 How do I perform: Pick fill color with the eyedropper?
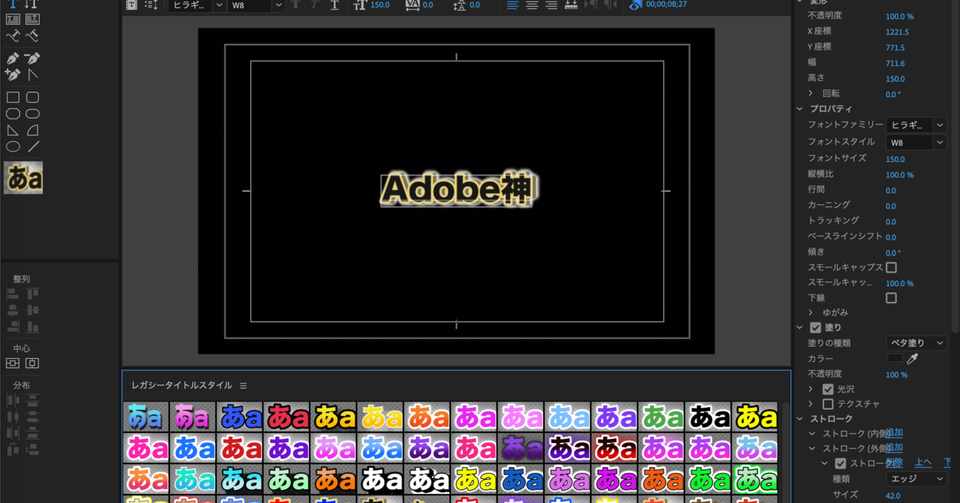coord(912,359)
